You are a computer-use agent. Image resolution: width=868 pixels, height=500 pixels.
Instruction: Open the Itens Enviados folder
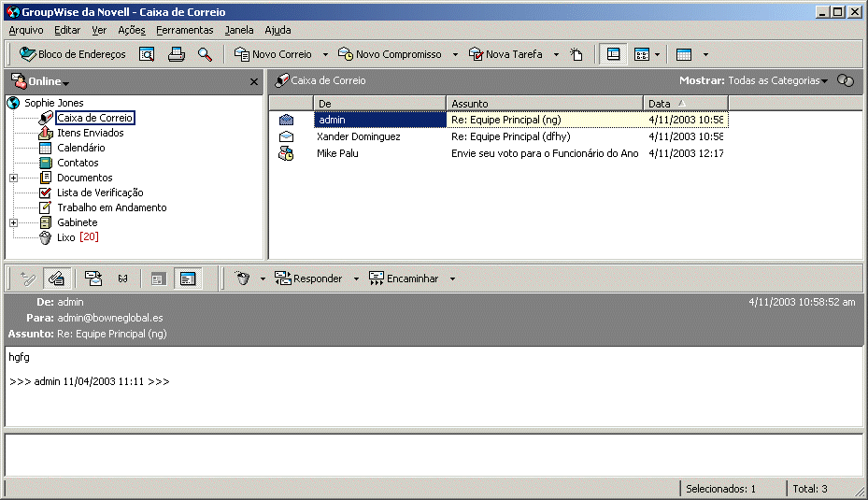click(91, 133)
